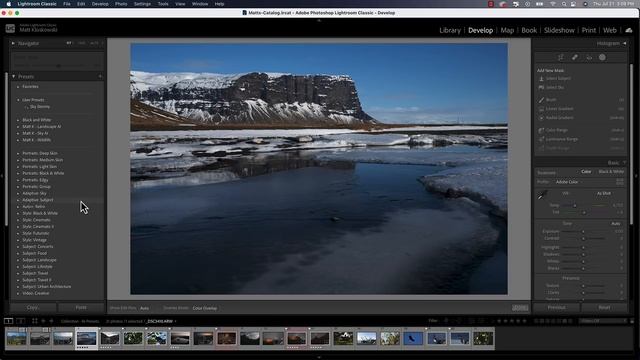
Task: Adjust the Highlights slider
Action: 583,247
